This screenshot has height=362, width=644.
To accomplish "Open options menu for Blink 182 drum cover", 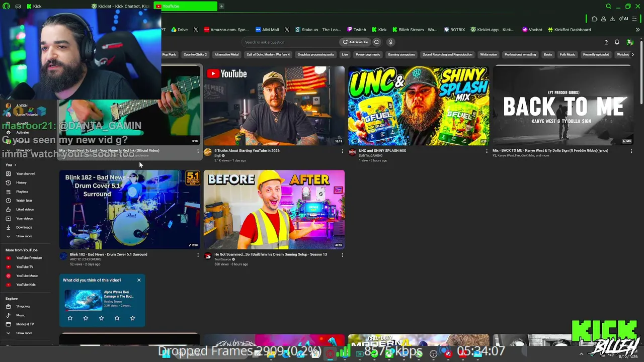I will [198, 255].
